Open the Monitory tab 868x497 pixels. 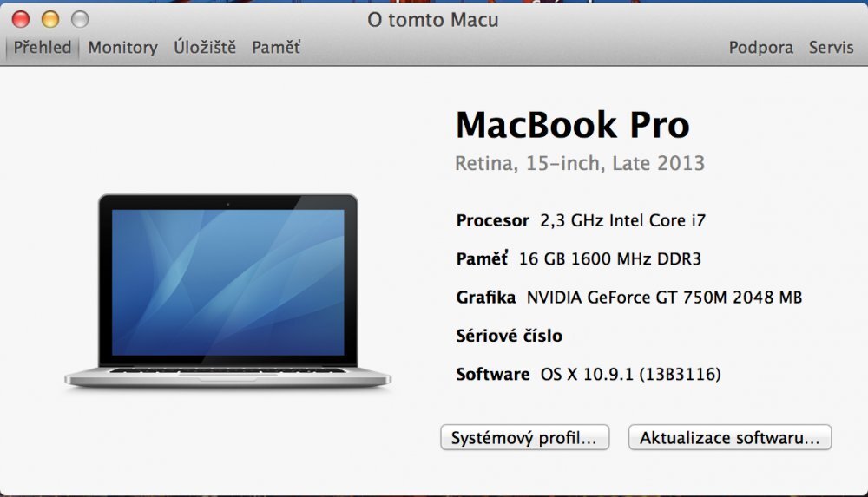(123, 48)
